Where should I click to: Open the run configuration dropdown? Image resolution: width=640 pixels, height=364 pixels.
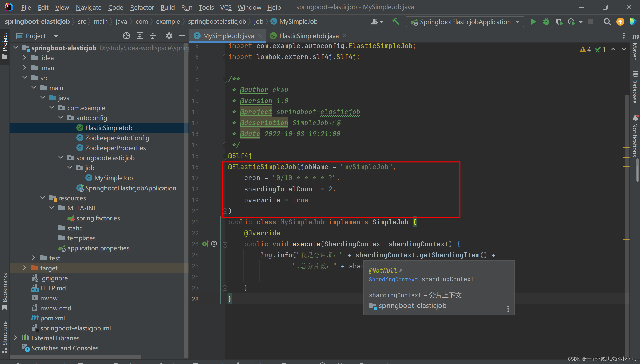(x=465, y=22)
